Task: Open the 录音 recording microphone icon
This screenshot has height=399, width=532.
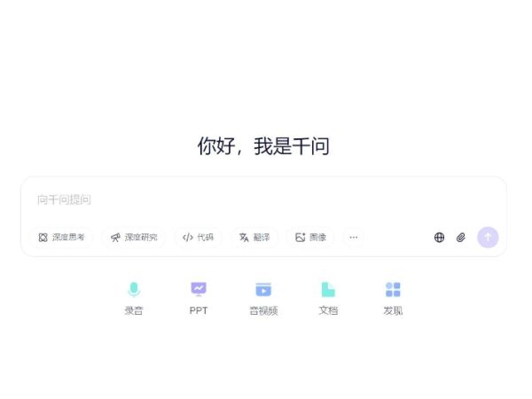Action: click(134, 290)
